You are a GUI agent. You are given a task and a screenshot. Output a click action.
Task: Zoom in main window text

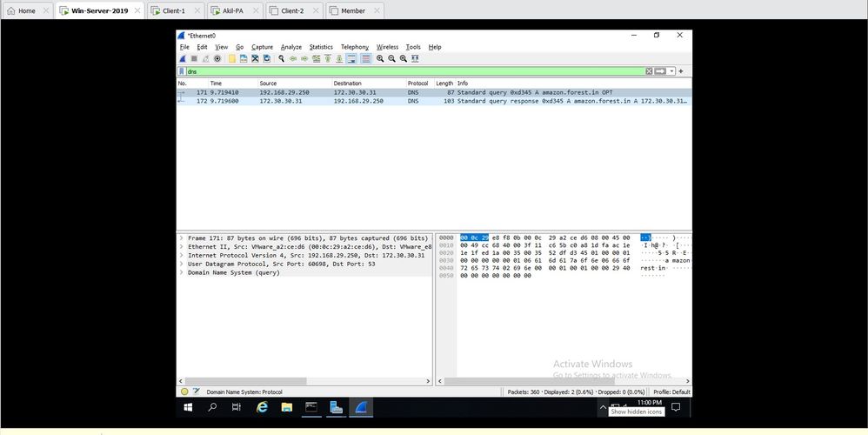pyautogui.click(x=380, y=58)
